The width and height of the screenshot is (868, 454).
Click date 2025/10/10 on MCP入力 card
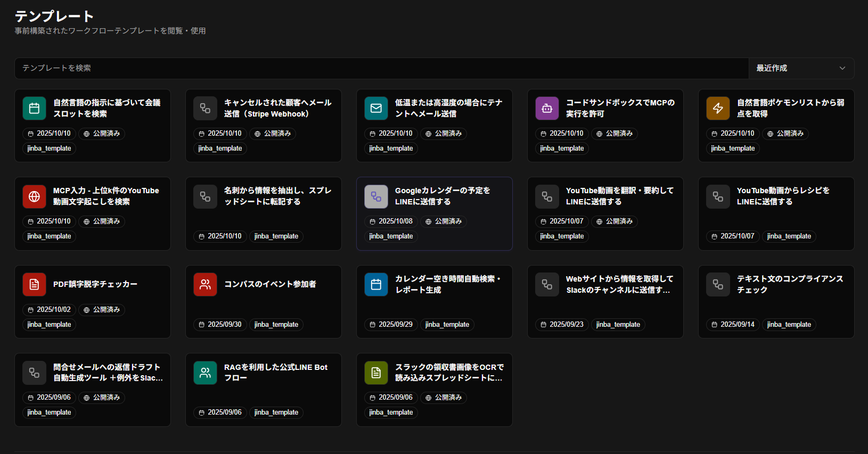(49, 221)
